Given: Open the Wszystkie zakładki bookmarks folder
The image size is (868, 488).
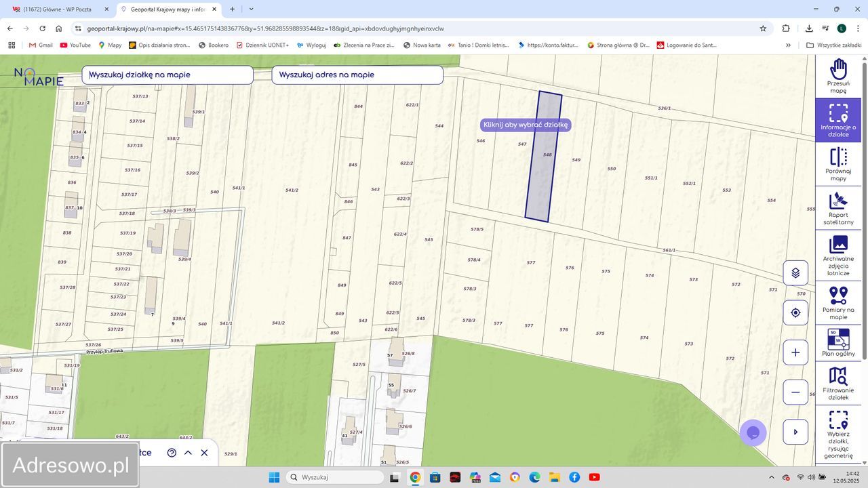Looking at the screenshot, I should (x=834, y=45).
